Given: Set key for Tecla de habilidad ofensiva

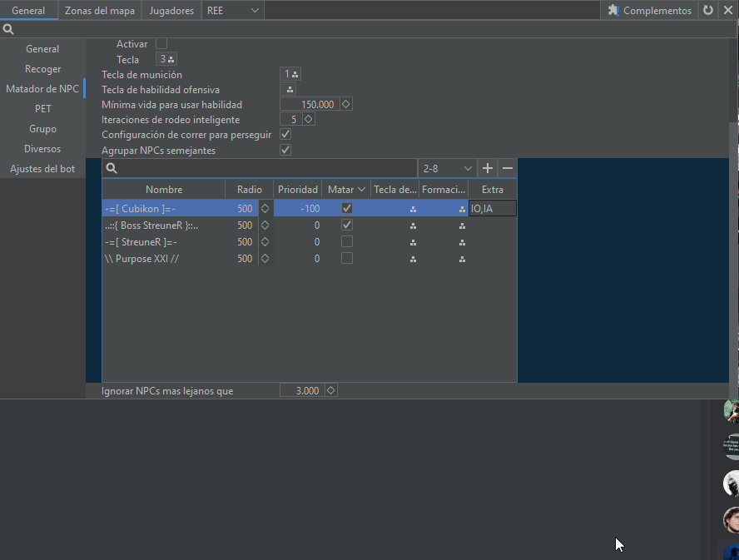Looking at the screenshot, I should (290, 89).
